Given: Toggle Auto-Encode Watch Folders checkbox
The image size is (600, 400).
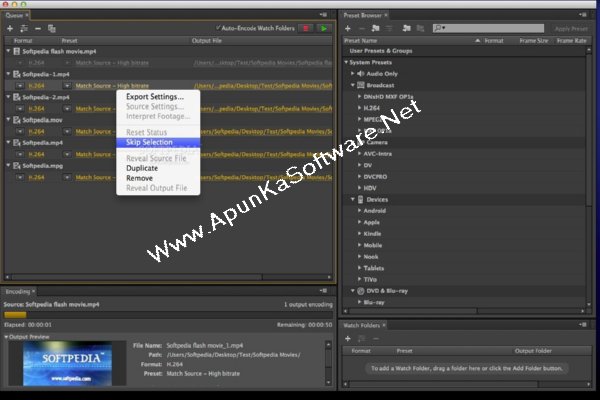Looking at the screenshot, I should coord(218,28).
